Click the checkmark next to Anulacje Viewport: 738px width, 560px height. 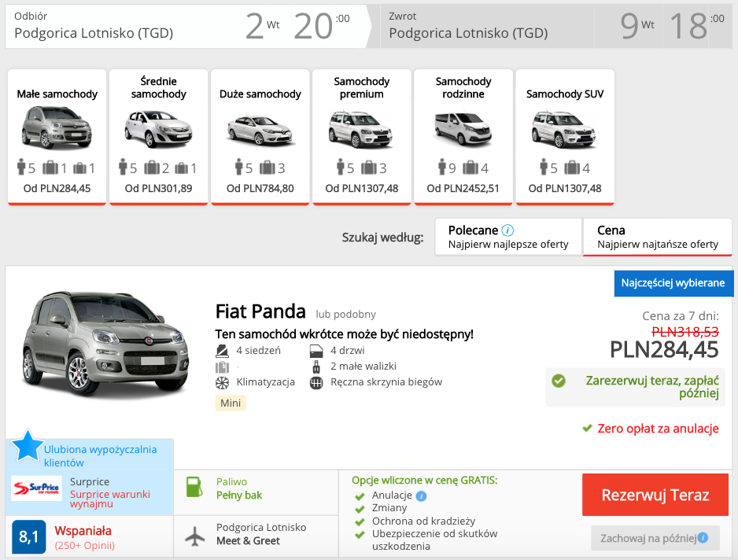click(x=360, y=496)
